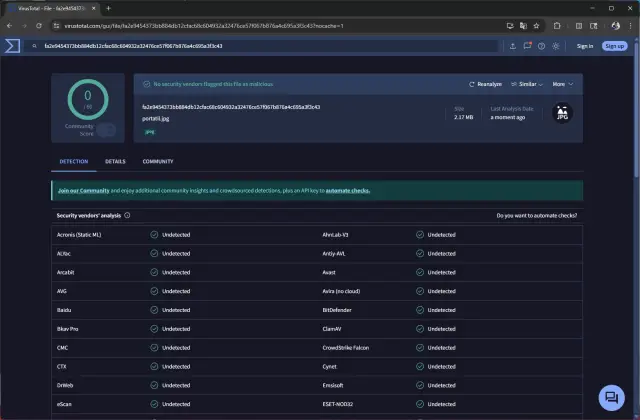
Task: Click the JPG file type icon
Action: [563, 113]
